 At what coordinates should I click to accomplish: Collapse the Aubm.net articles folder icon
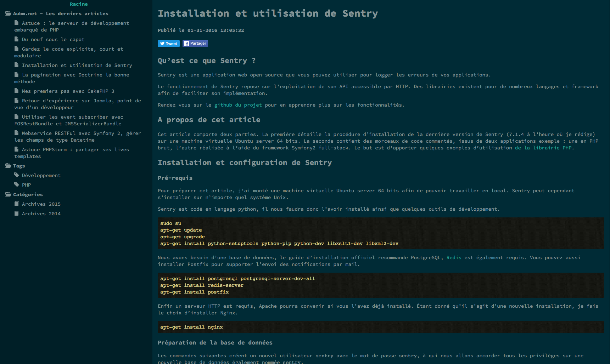[8, 13]
